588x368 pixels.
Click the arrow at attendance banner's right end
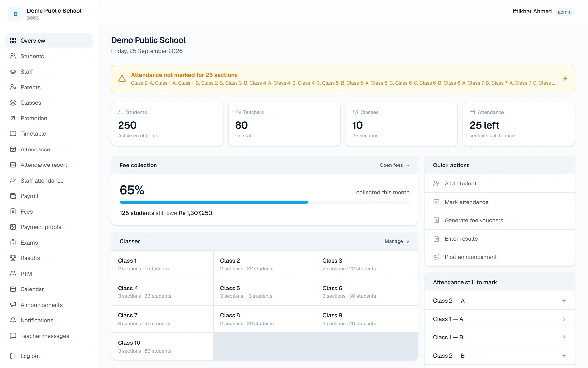click(x=565, y=79)
